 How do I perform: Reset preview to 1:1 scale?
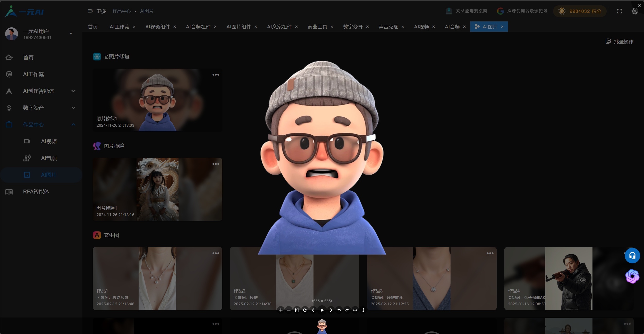click(297, 310)
